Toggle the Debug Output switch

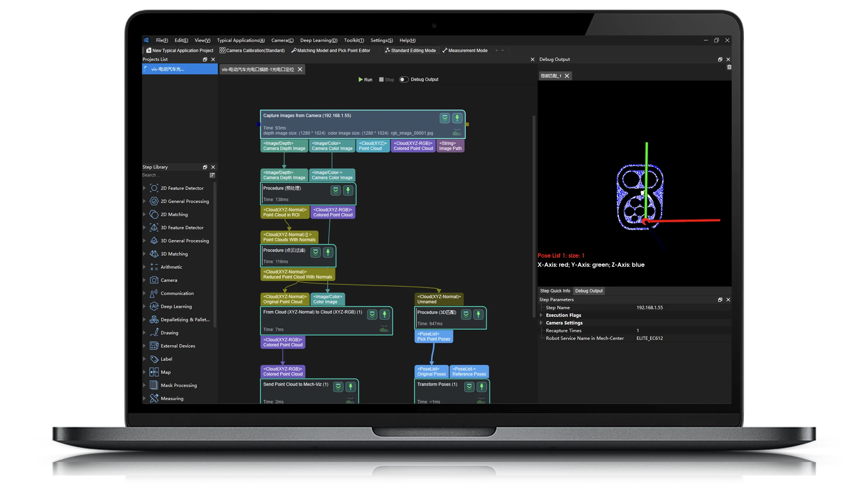click(404, 80)
